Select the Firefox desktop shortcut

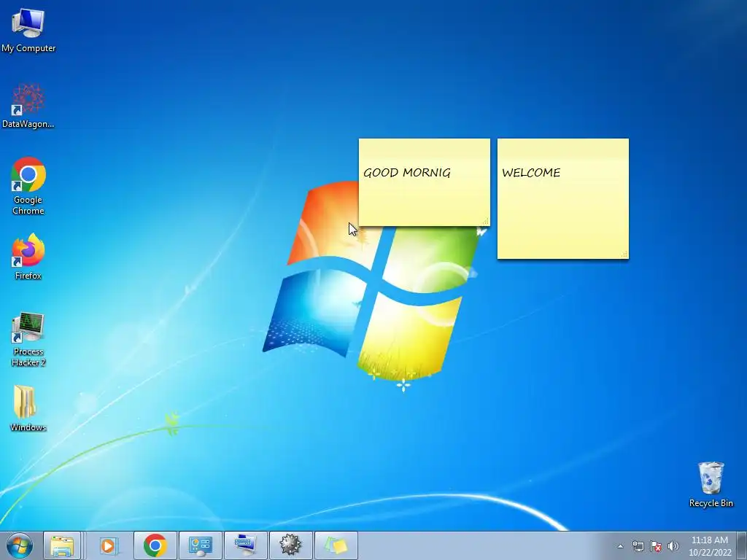point(28,256)
